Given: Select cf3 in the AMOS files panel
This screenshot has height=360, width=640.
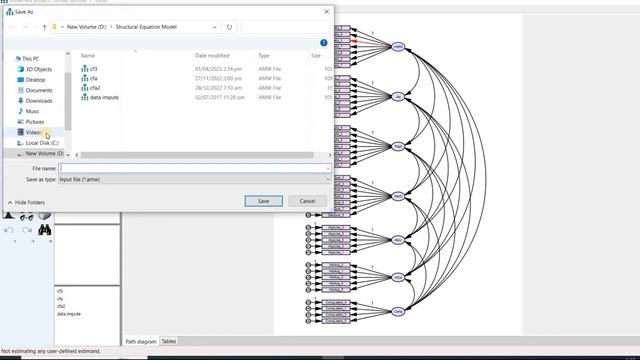Looking at the screenshot, I should pyautogui.click(x=60, y=291).
